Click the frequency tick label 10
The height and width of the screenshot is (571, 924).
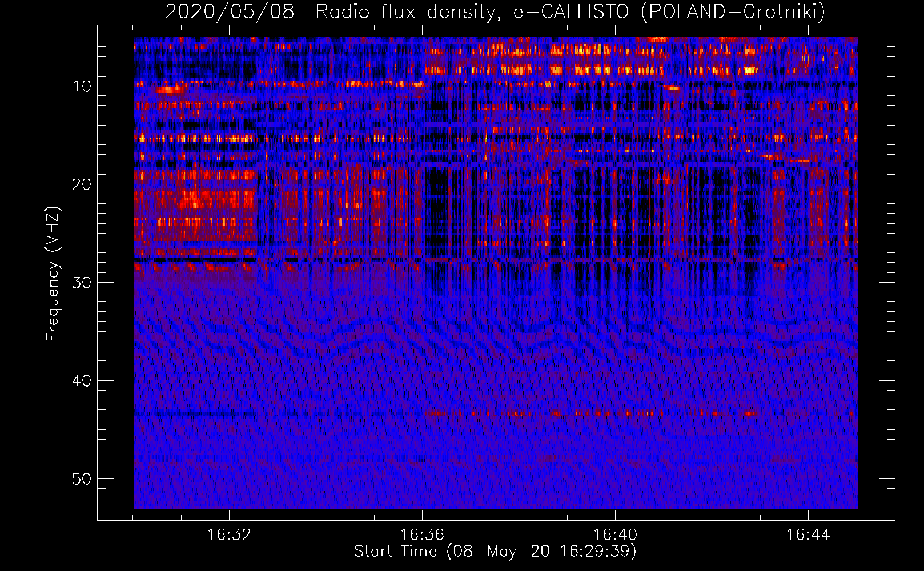82,86
